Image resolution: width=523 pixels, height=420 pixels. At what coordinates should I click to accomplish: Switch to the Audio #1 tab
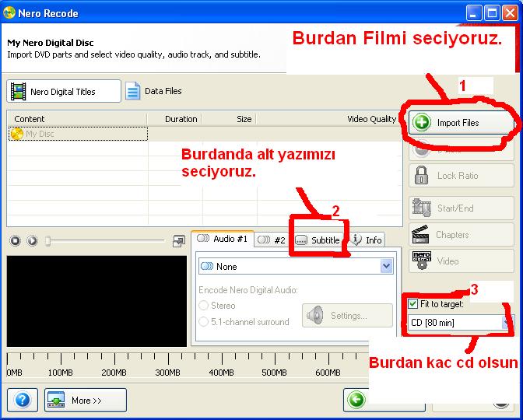point(223,239)
